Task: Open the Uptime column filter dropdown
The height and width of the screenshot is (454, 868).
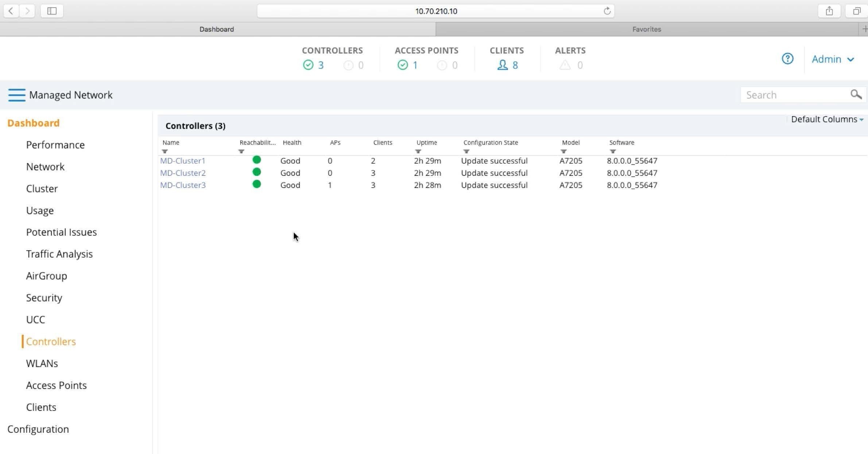Action: (417, 152)
